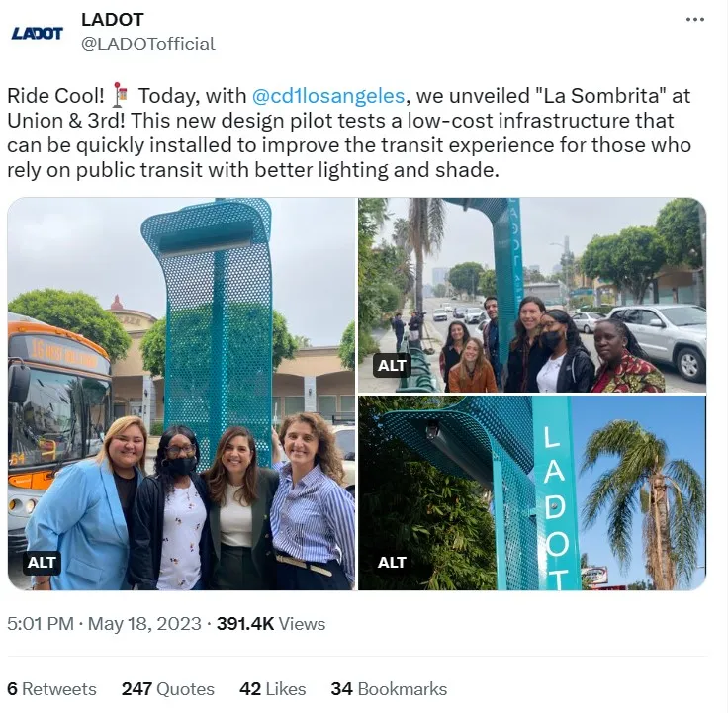View the 247 Quotes list
Screen dimensions: 728x713
click(x=167, y=689)
